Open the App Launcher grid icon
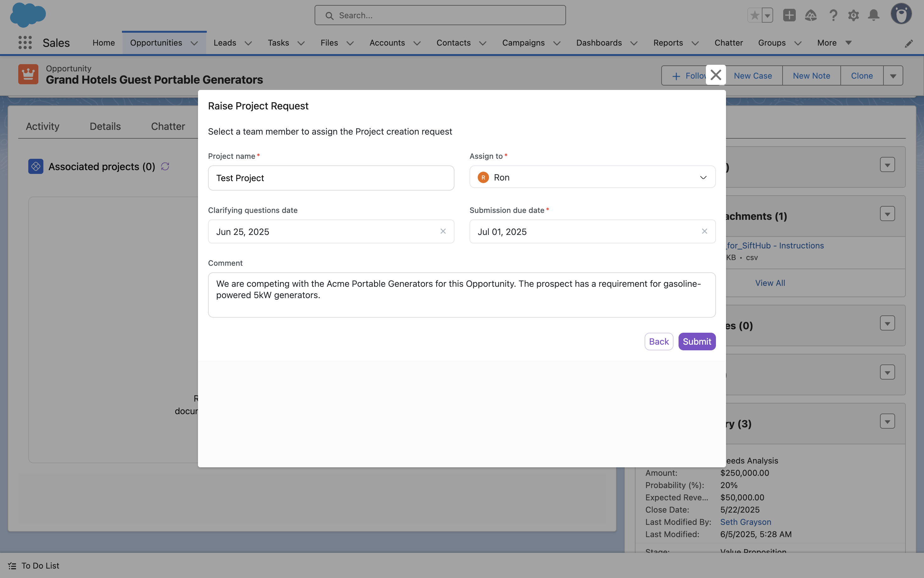 [x=25, y=42]
